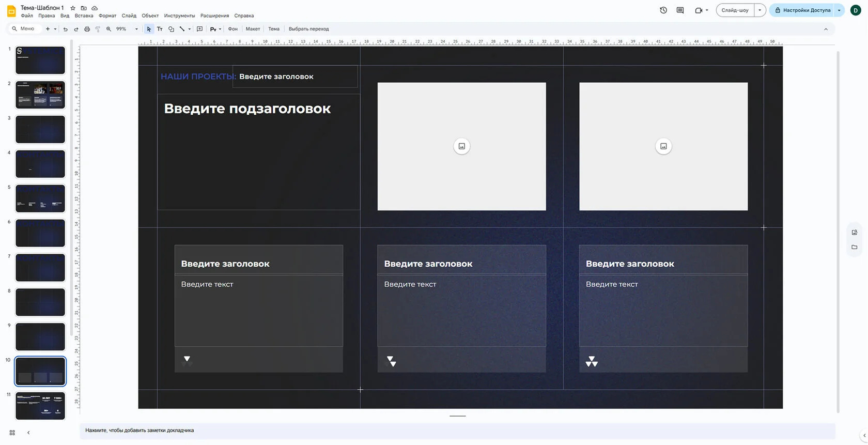Screen dimensions: 868x445
Task: Open grid view of slides
Action: 12,433
